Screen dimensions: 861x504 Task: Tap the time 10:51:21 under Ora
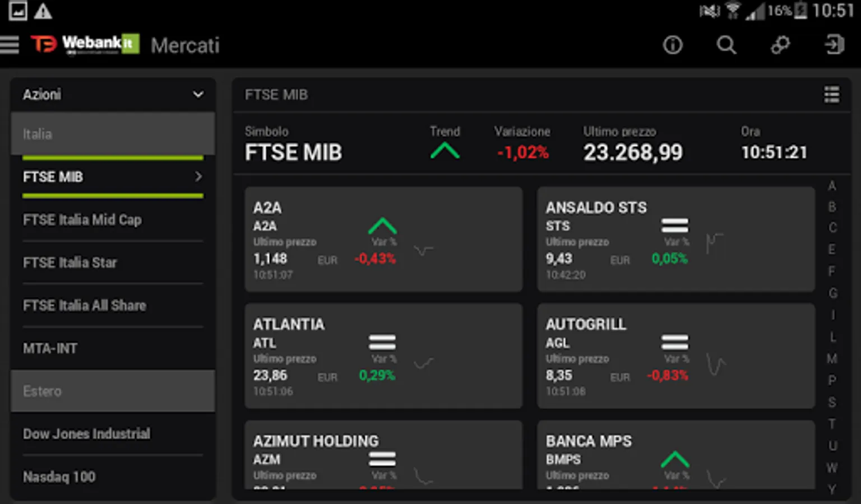pos(774,152)
